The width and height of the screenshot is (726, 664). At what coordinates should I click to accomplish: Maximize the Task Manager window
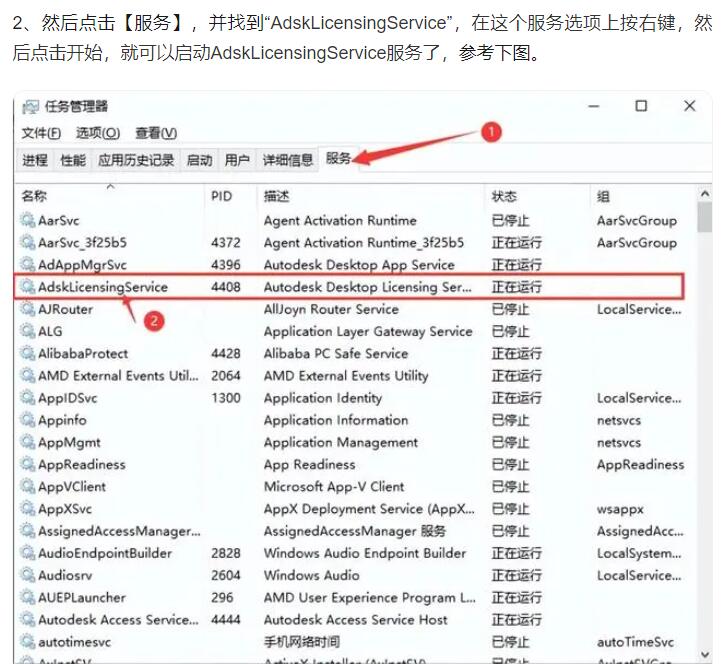tap(641, 106)
